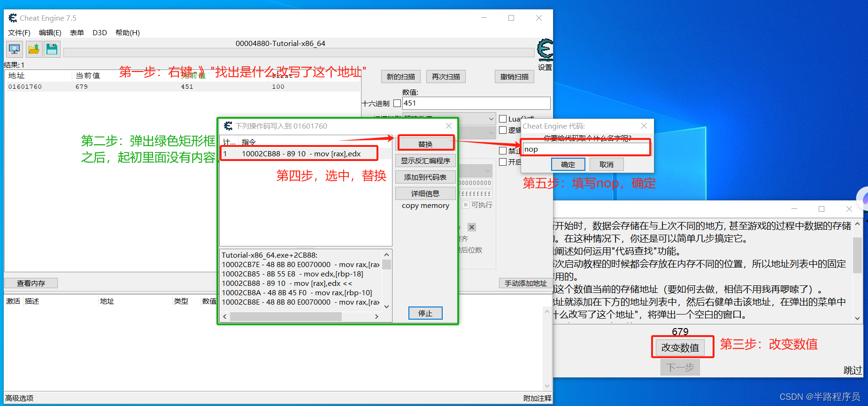Screen dimensions: 868x406
Task: Click the 指令 column header in the opcode dialog
Action: tap(249, 142)
